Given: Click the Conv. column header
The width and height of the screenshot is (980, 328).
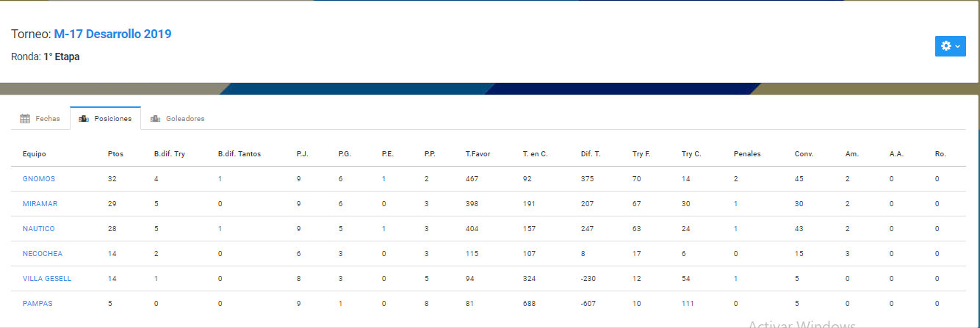Looking at the screenshot, I should 803,154.
